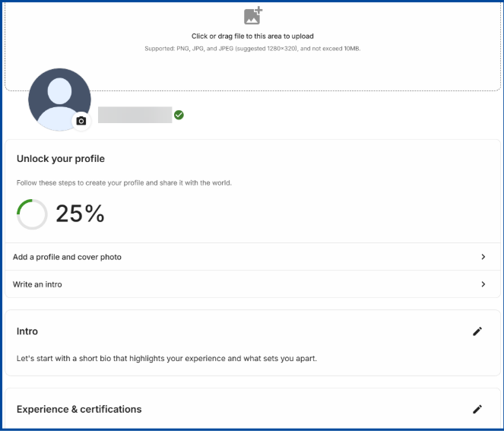504x431 pixels.
Task: Edit Experience & certifications via pencil icon
Action: [x=477, y=409]
